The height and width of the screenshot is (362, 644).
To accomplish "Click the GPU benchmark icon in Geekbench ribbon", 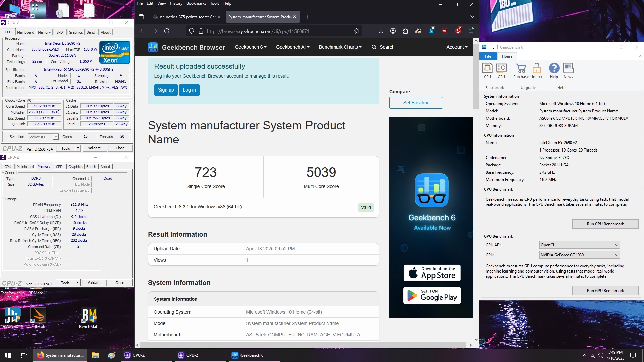I will click(x=501, y=71).
